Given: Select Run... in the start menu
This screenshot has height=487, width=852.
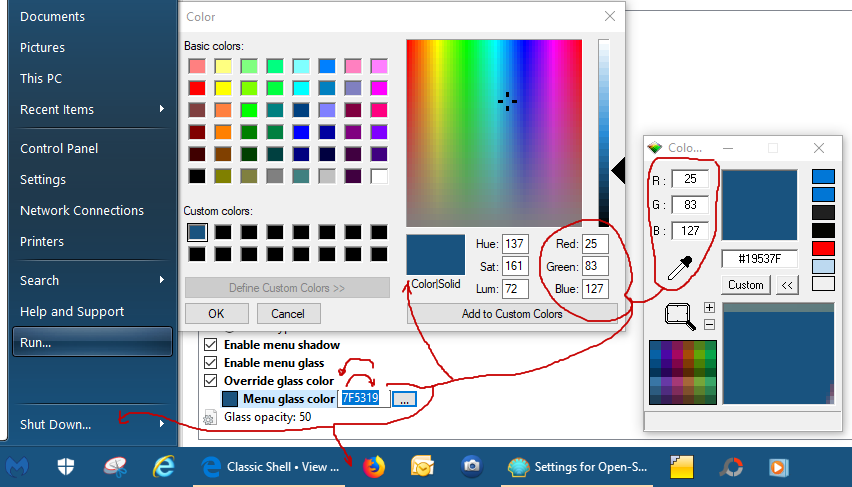Looking at the screenshot, I should (36, 342).
